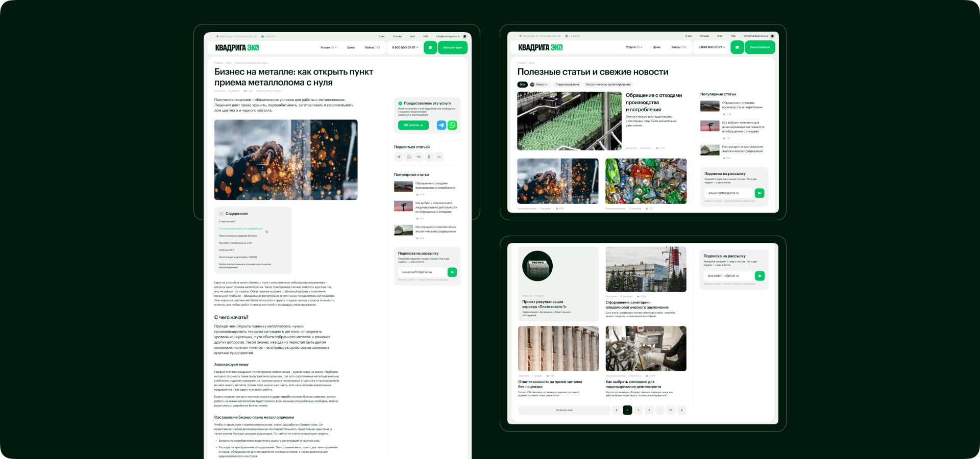980x459 pixels.
Task: Click the blue Telegram button in the service card
Action: point(442,125)
